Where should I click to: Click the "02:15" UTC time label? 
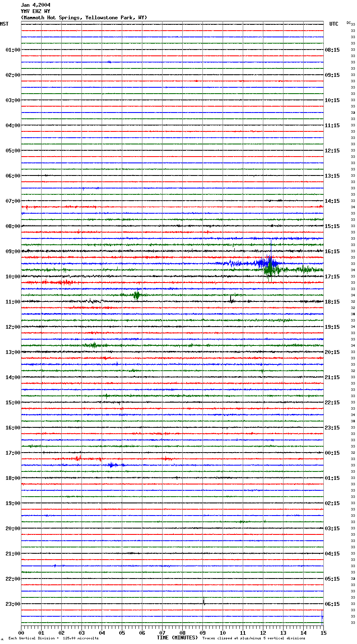[332, 503]
